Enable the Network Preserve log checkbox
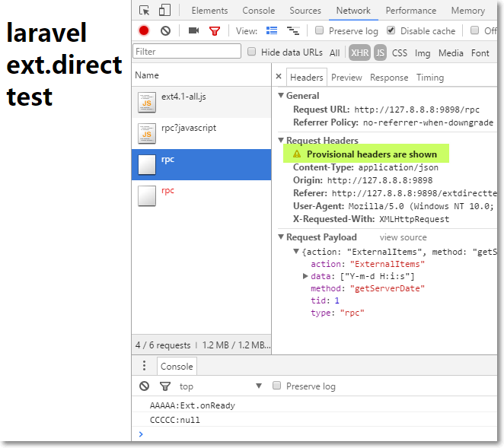Screen dimensions: 504x448 [319, 30]
